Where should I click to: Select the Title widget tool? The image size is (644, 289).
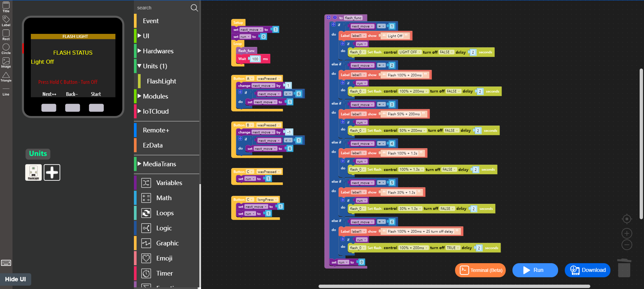pos(6,7)
